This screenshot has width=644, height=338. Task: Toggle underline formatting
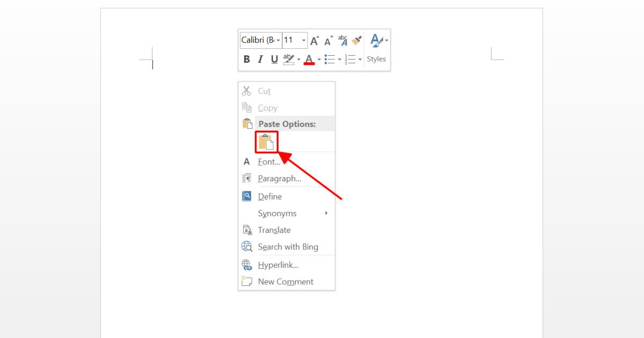coord(274,59)
